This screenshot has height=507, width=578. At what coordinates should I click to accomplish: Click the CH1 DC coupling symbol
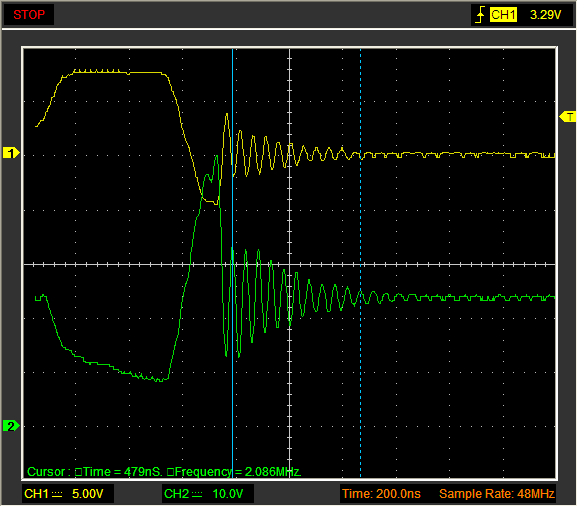coord(57,494)
